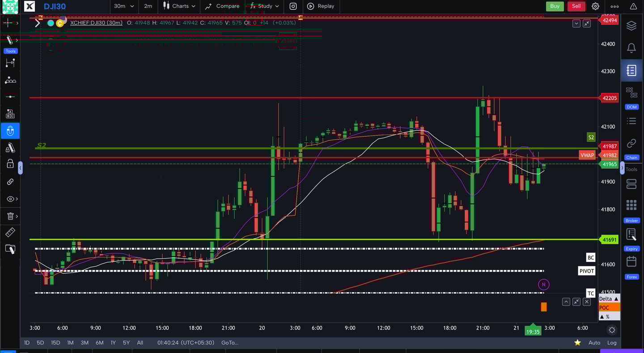Image resolution: width=644 pixels, height=353 pixels.
Task: Open the trash delete drawings tool
Action: coord(10,216)
